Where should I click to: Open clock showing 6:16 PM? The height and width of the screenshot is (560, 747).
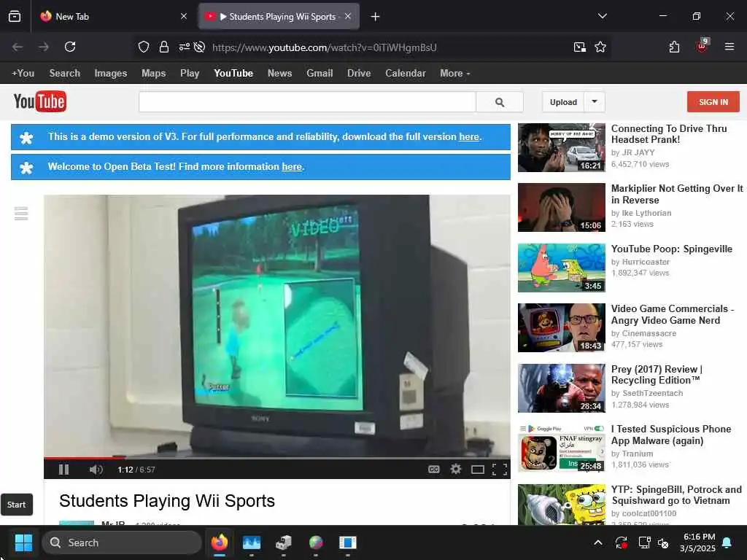698,542
